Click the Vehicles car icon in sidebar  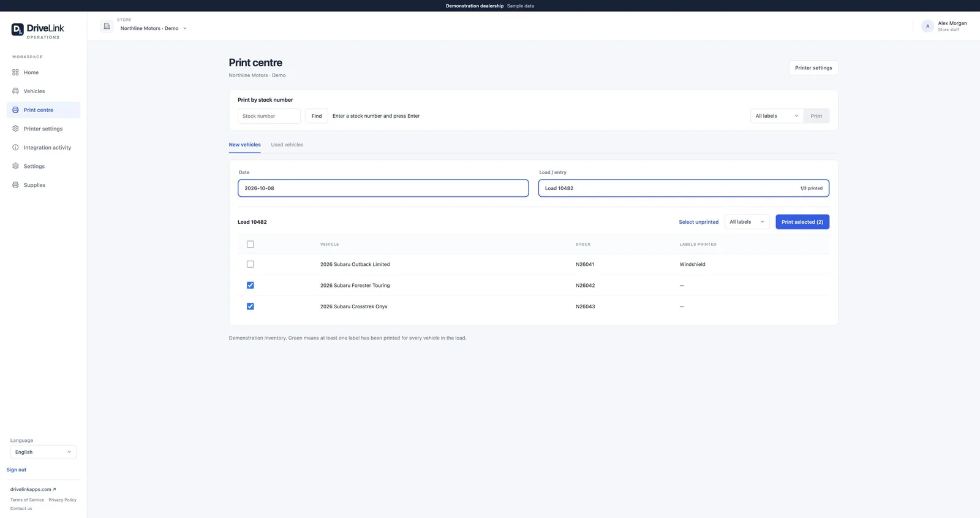click(x=15, y=91)
